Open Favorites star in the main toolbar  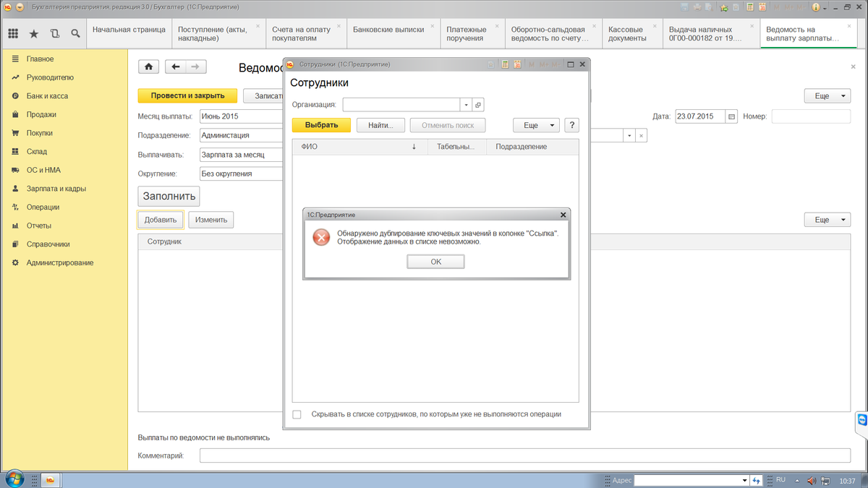coord(34,33)
